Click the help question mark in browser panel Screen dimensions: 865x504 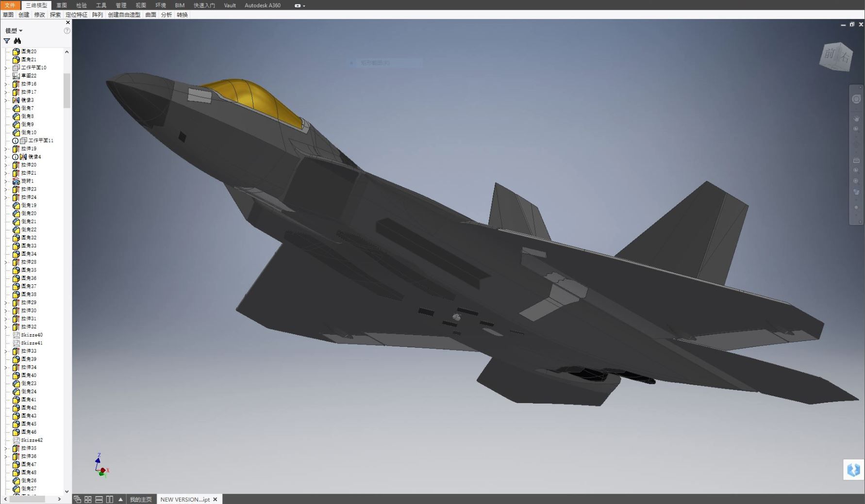pyautogui.click(x=67, y=31)
